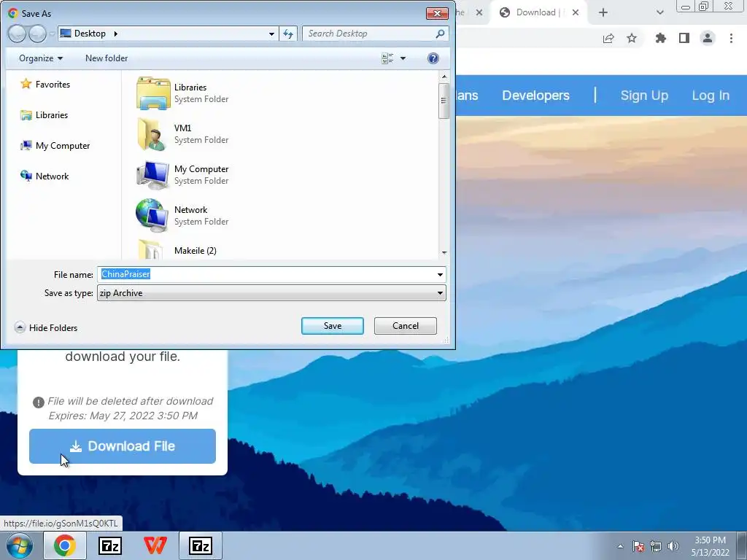747x560 pixels.
Task: Close the partially hidden Chrome tab
Action: 479,12
